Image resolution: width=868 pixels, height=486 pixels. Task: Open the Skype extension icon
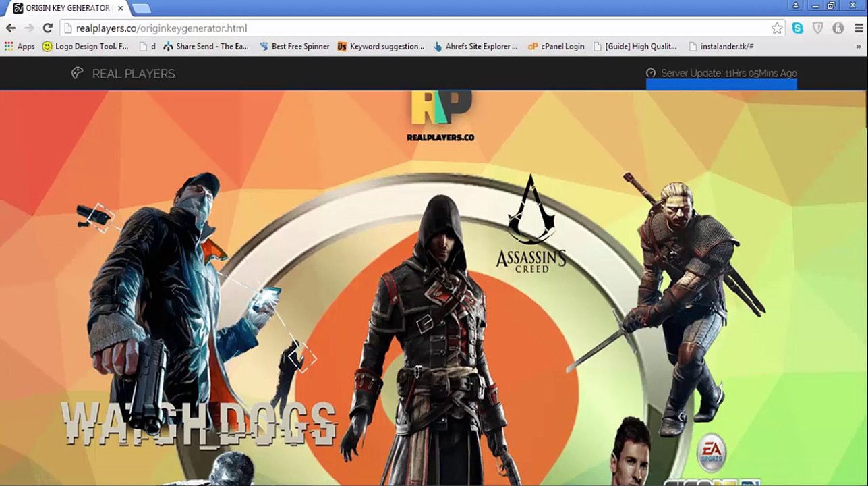[798, 28]
